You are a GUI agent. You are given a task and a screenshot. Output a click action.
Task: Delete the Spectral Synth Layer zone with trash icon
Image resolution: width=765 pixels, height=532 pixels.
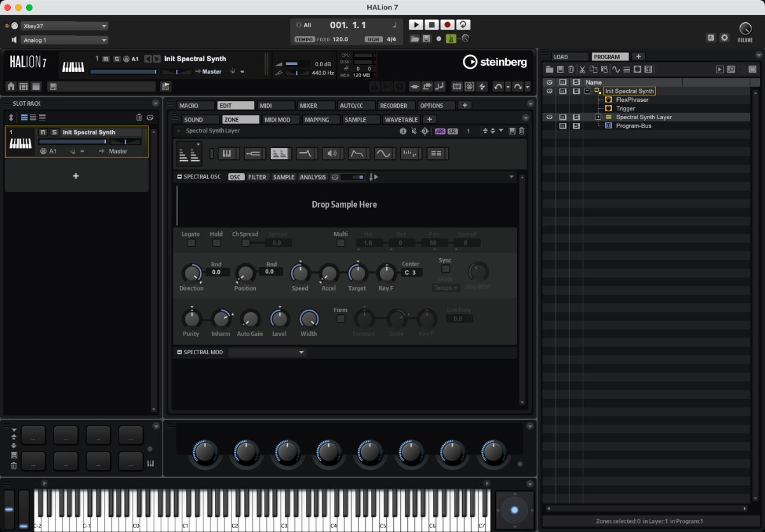coord(521,131)
